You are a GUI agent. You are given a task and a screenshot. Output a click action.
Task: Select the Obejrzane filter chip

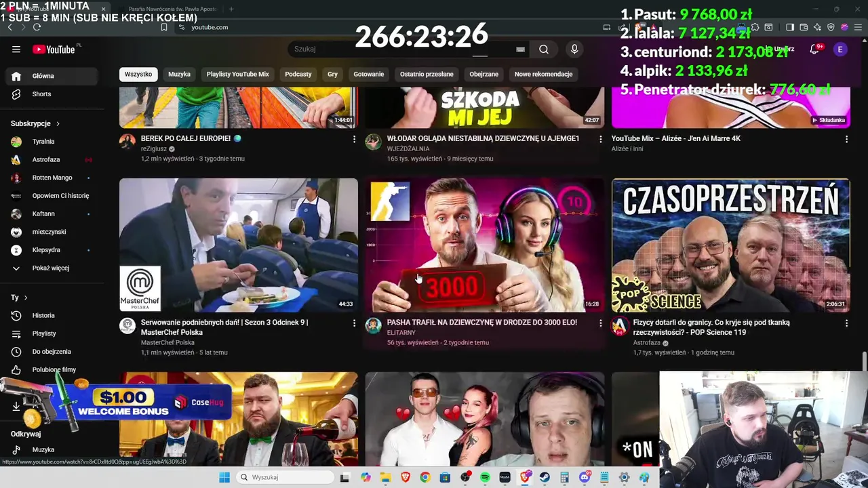tap(484, 74)
